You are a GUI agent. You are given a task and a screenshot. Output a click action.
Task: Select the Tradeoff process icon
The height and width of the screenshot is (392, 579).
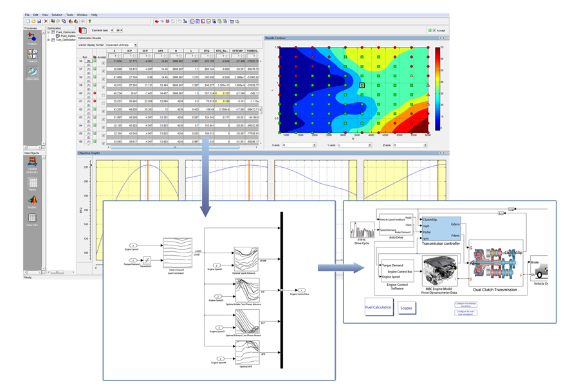[32, 55]
